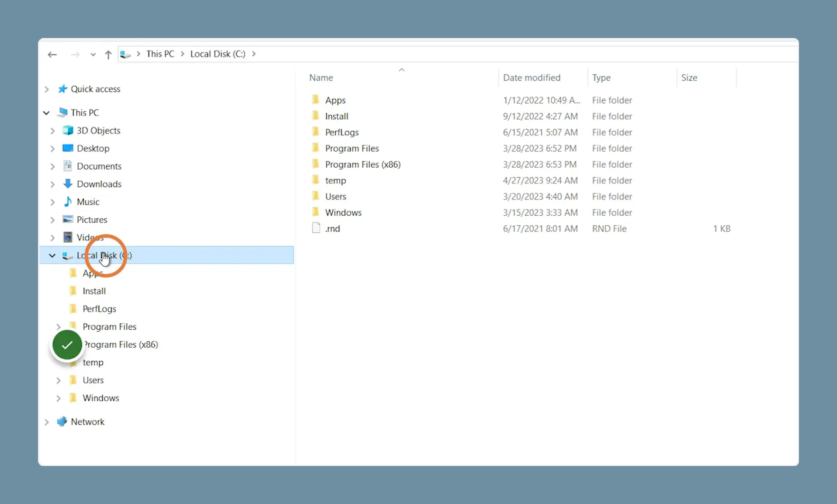Click the This PC computer icon
This screenshot has width=837, height=504.
[x=62, y=112]
